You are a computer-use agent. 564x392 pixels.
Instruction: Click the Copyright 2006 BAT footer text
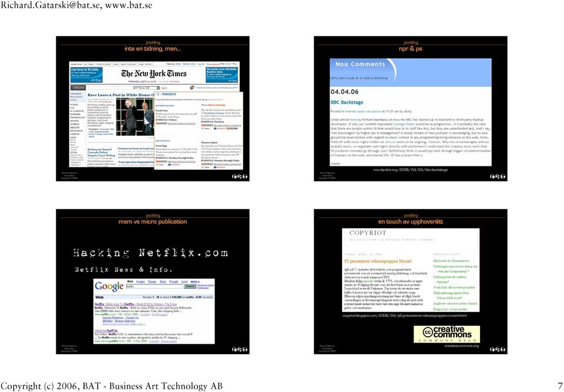coord(111,386)
